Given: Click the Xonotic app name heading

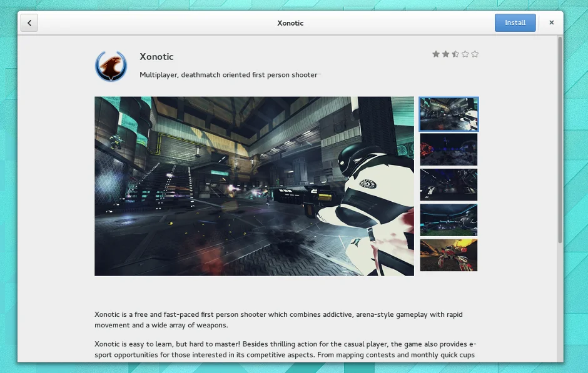Looking at the screenshot, I should point(156,57).
